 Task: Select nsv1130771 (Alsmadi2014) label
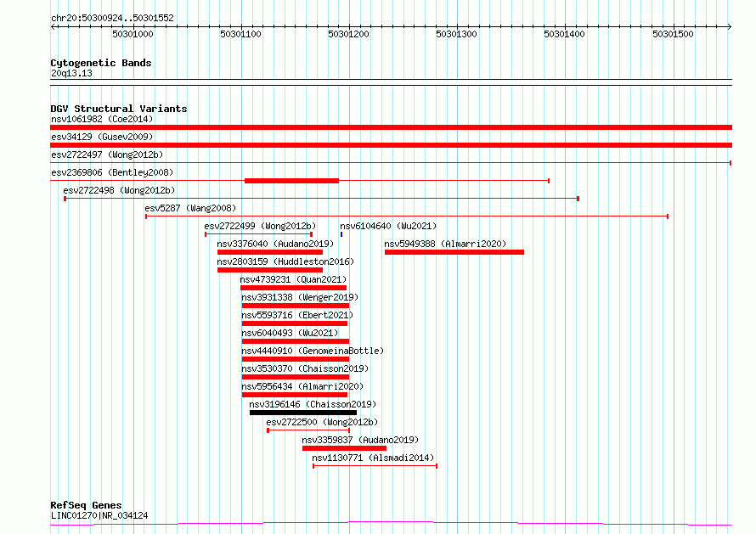click(373, 458)
